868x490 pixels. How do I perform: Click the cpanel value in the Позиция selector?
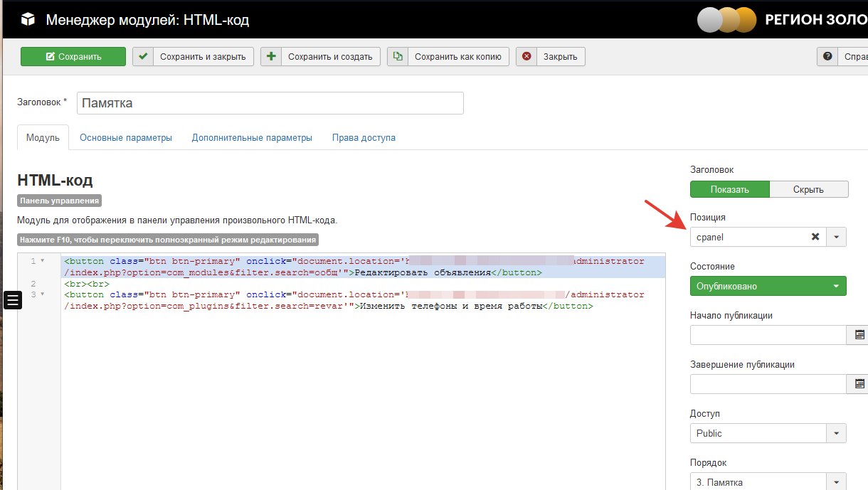click(x=710, y=238)
